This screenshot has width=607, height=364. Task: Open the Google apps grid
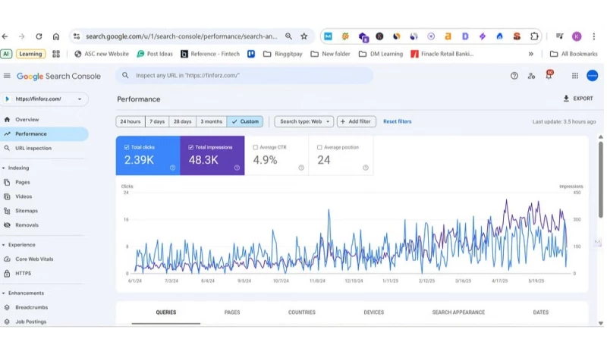[x=575, y=76]
